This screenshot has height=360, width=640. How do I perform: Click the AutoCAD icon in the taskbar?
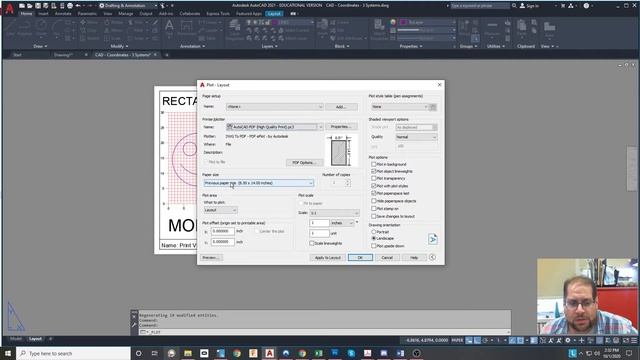269,353
